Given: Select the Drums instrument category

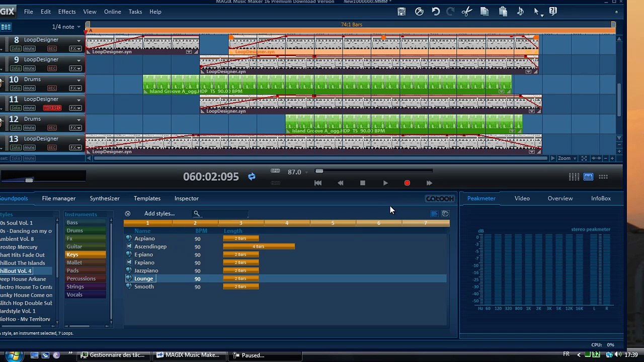Looking at the screenshot, I should click(86, 231).
